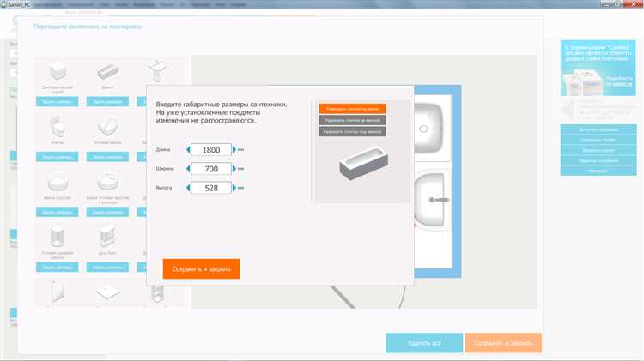The image size is (644, 361).
Task: Click the round corner bathtub icon
Action: coord(107,181)
